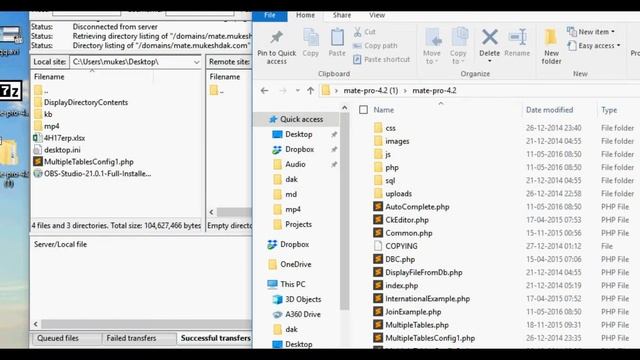640x360 pixels.
Task: Open the 7z icon on the desktop
Action: tap(11, 91)
